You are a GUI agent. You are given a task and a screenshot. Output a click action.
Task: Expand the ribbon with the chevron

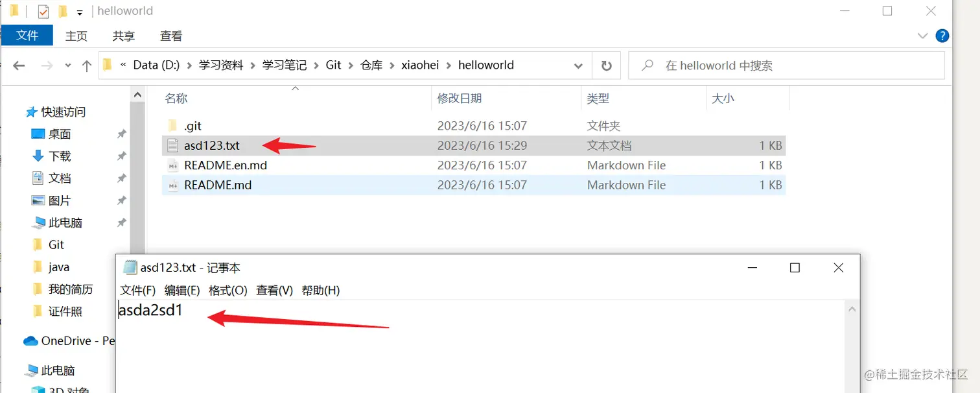(x=922, y=36)
